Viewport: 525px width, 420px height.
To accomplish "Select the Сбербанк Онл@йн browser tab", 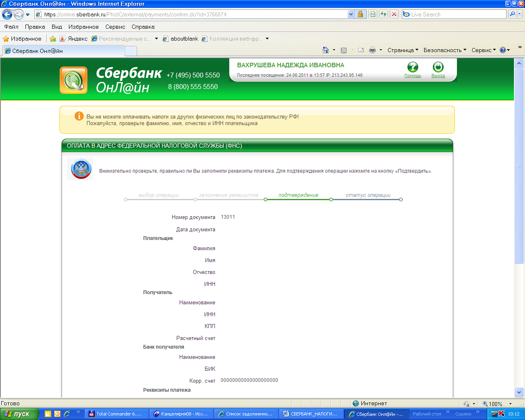I will coord(63,51).
